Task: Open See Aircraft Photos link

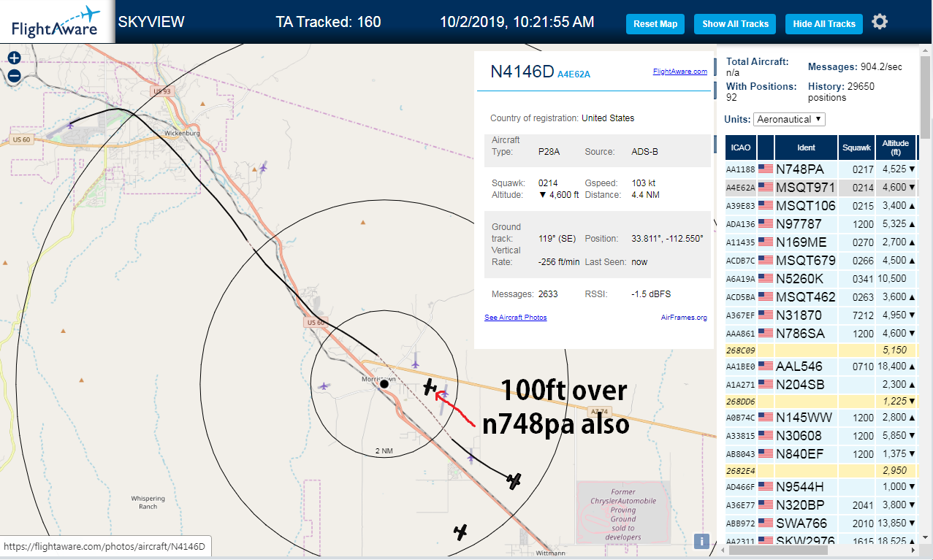Action: (x=515, y=318)
